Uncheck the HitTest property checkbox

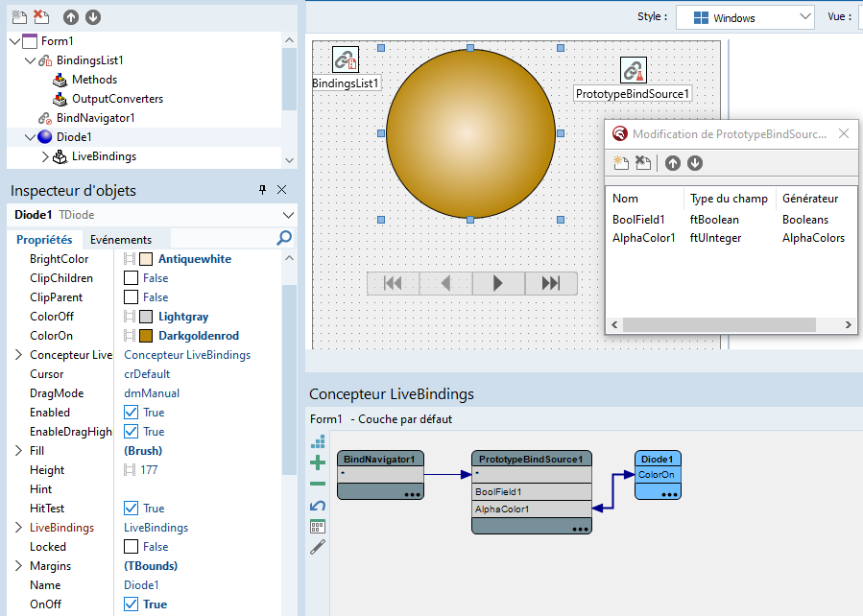tap(131, 509)
